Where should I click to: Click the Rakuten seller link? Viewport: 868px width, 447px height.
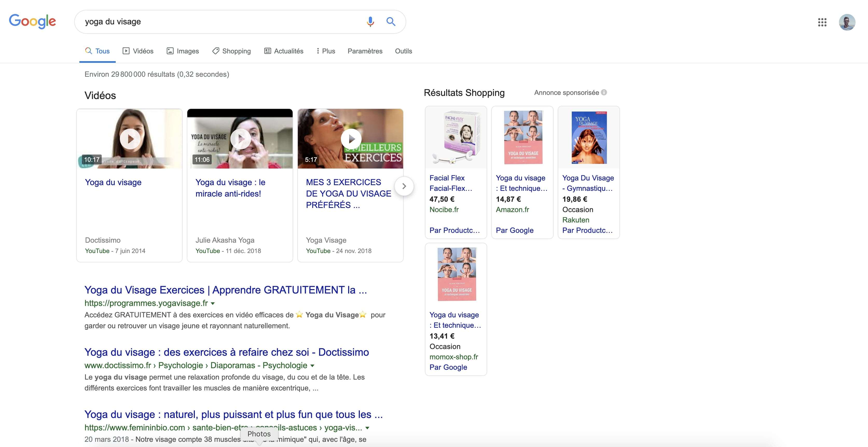(576, 220)
